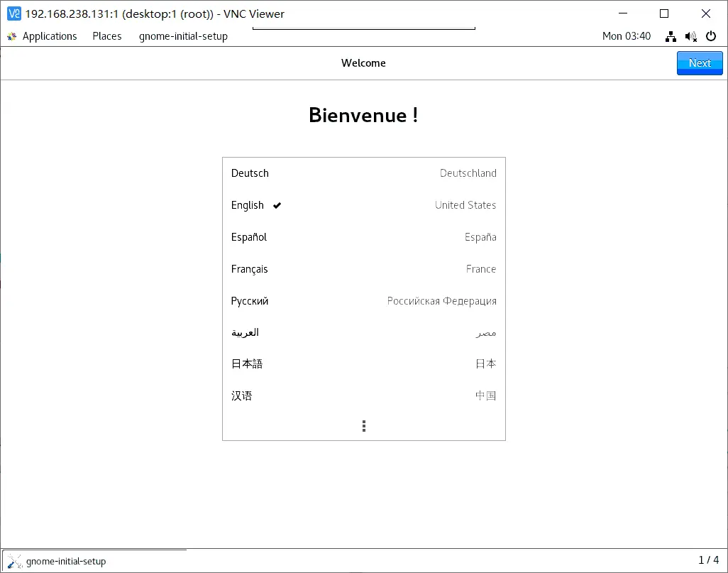Click the checkmark next to English

pos(277,205)
